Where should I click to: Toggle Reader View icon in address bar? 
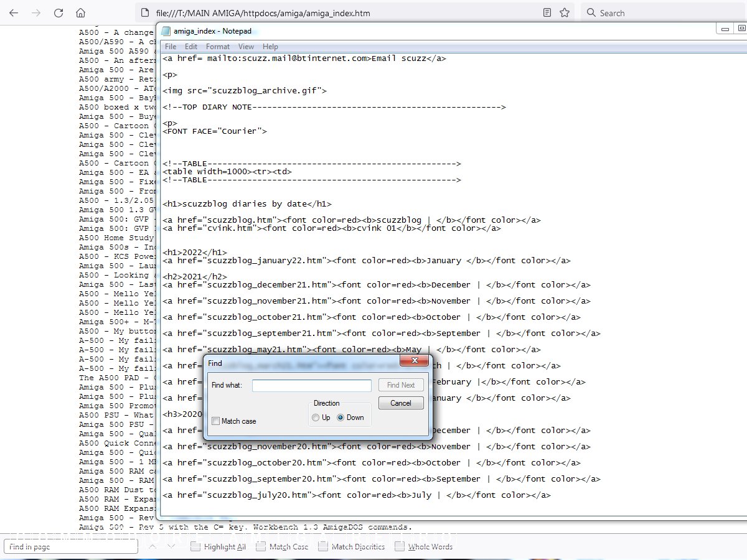(x=547, y=13)
